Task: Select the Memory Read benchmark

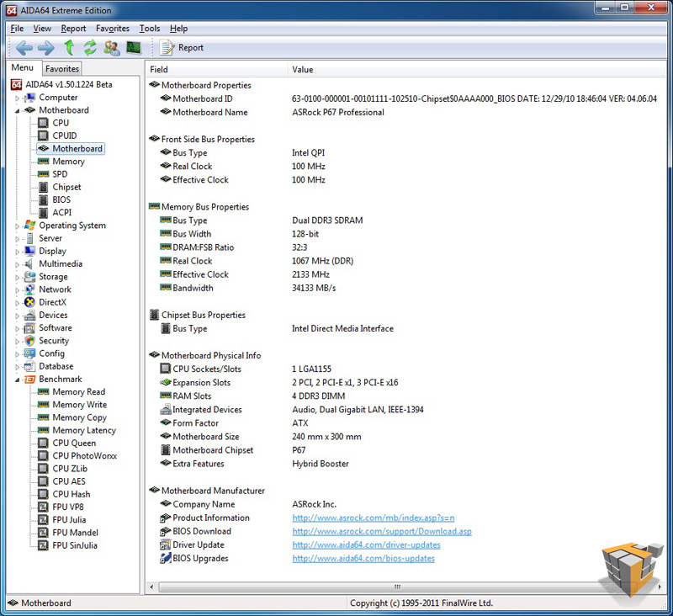Action: (x=78, y=392)
